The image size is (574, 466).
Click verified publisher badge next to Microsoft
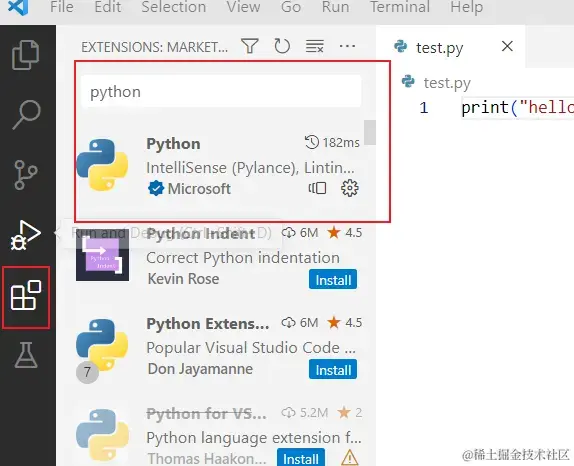tap(156, 189)
